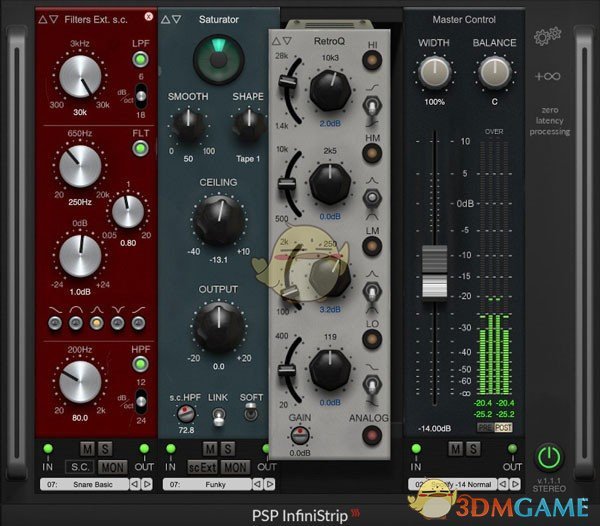
Task: Mute the Saturator module with M
Action: pyautogui.click(x=210, y=449)
